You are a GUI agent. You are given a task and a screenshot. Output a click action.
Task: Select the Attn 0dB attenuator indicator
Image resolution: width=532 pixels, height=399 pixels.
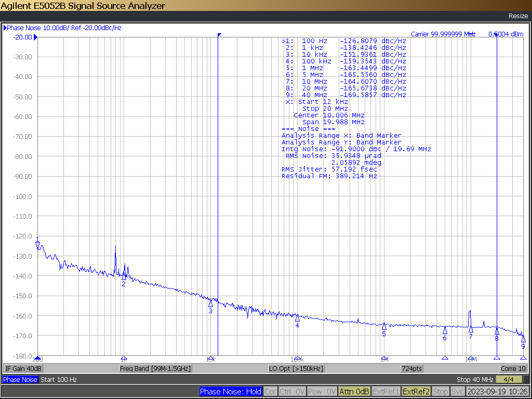pos(354,391)
